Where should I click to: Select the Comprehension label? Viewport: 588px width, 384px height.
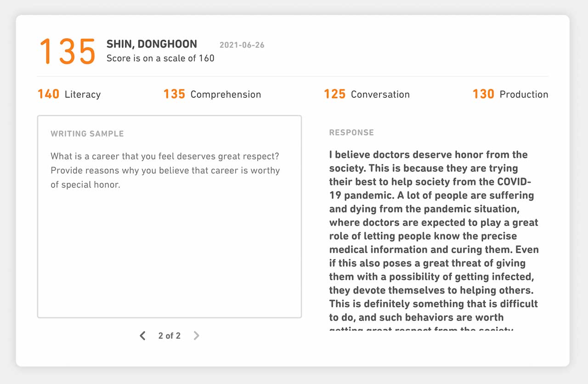point(226,95)
